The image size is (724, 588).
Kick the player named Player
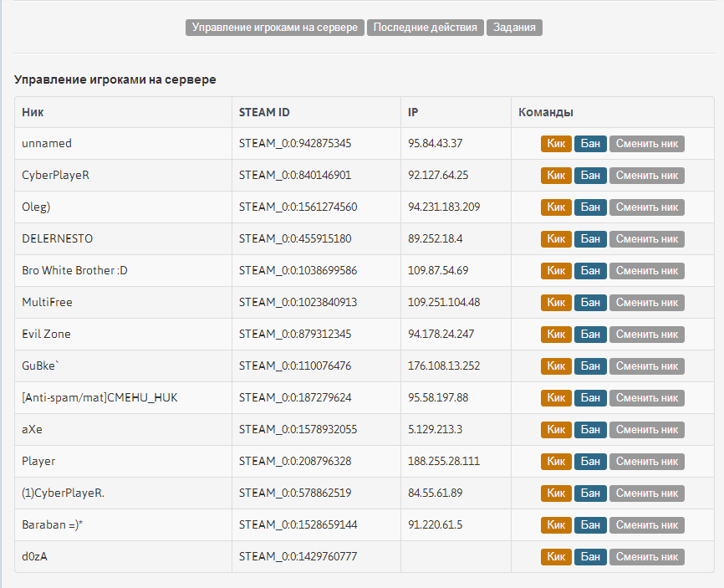tap(556, 462)
